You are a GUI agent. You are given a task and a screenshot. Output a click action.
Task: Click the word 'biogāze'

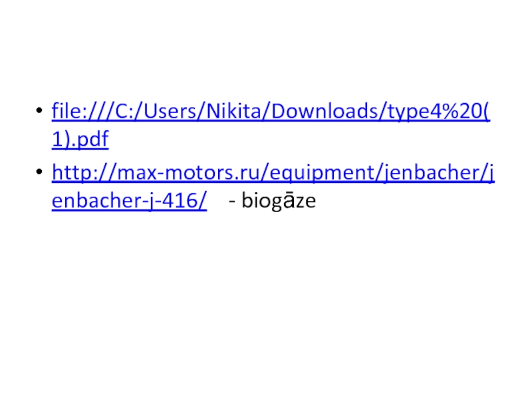point(279,201)
